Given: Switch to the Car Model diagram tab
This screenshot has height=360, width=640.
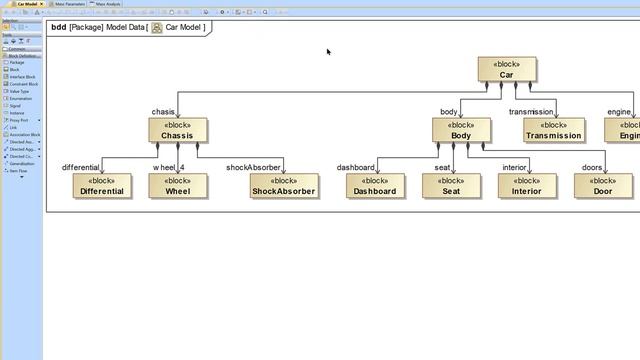Looking at the screenshot, I should tap(27, 4).
